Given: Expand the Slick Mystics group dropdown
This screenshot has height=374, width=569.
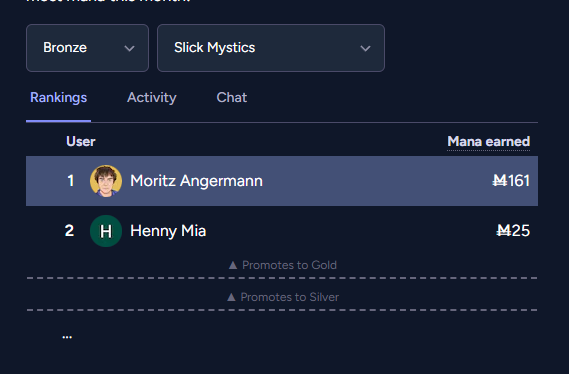Looking at the screenshot, I should [x=271, y=48].
